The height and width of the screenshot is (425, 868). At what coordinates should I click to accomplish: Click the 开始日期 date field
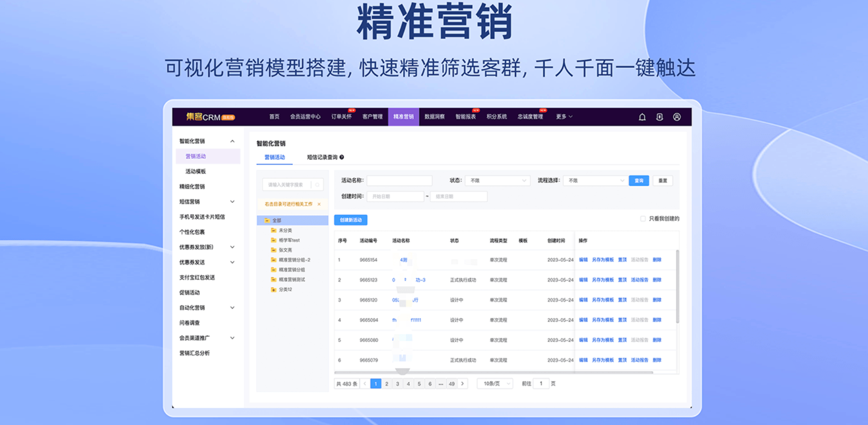pyautogui.click(x=395, y=196)
